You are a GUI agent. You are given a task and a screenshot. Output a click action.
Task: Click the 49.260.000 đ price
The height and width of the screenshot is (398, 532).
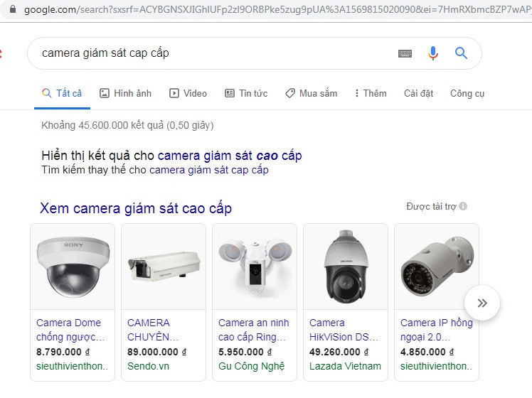point(339,352)
